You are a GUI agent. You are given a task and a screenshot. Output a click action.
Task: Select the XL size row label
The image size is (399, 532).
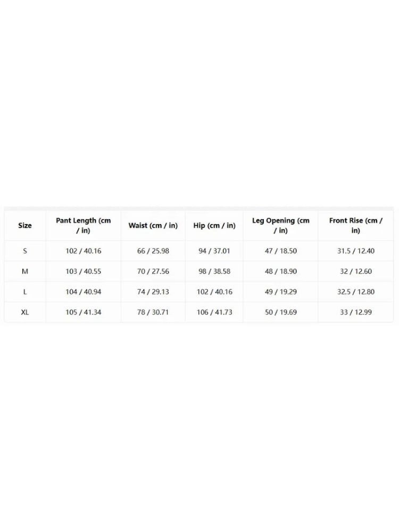25,312
